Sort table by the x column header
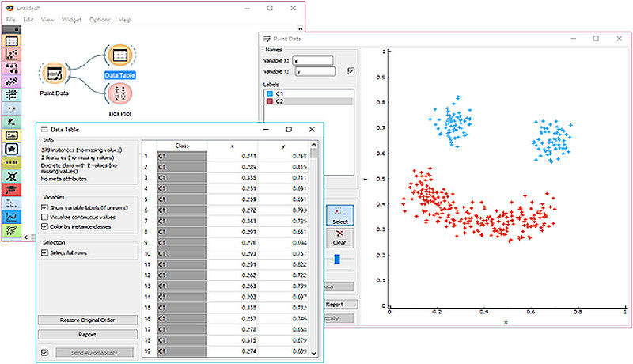The image size is (633, 364). [x=233, y=146]
